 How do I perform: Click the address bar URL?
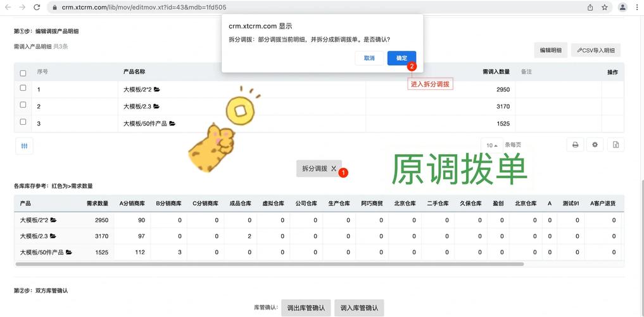click(144, 8)
